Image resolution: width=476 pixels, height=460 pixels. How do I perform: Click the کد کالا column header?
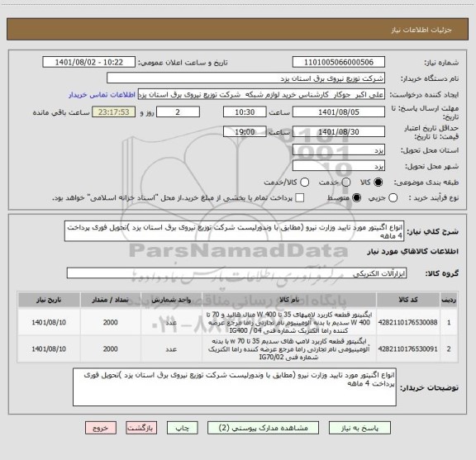pos(408,300)
